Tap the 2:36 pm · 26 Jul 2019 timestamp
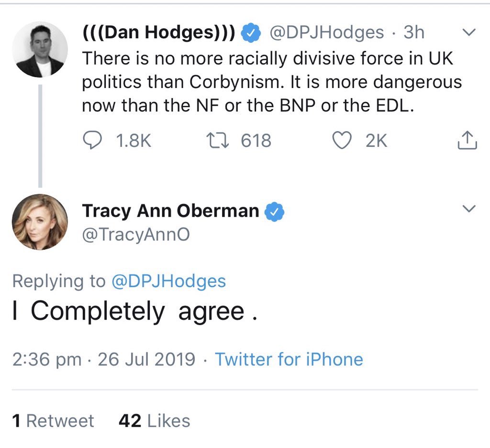 point(104,359)
